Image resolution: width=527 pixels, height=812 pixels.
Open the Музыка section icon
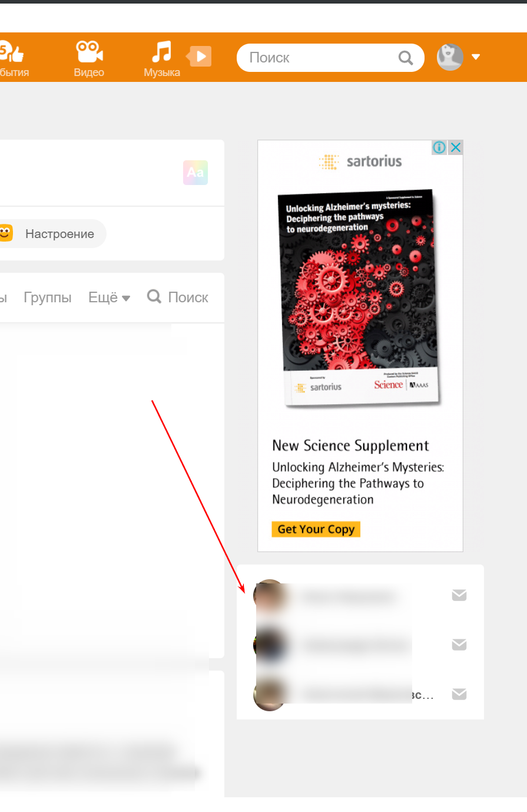click(x=161, y=52)
